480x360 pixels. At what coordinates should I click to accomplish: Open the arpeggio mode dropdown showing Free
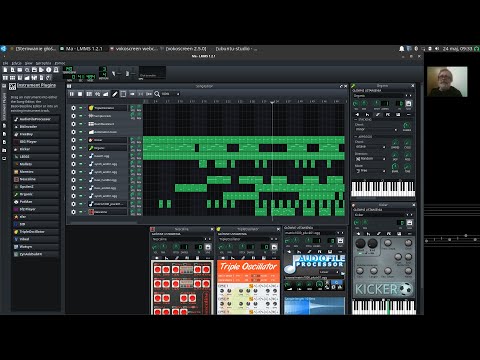point(370,171)
